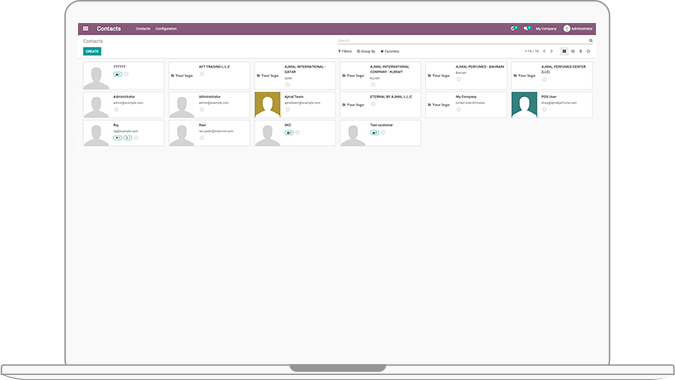675x380 pixels.
Task: Open the apps grid menu icon
Action: pos(86,28)
